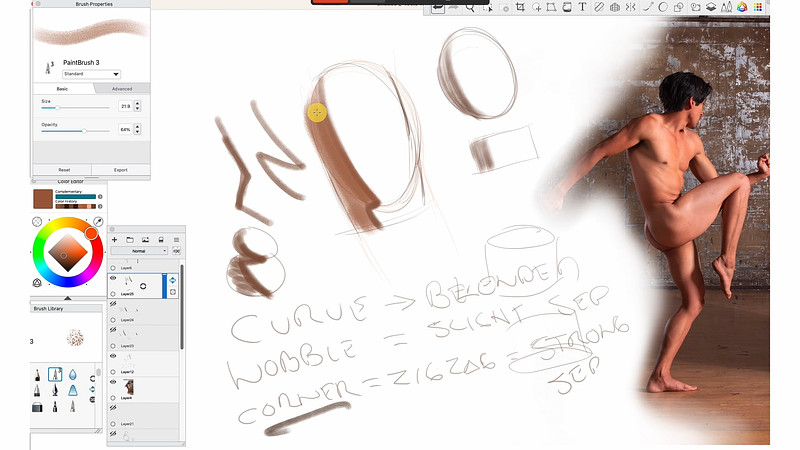Click the Undo arrow in the toolbar

coord(438,7)
